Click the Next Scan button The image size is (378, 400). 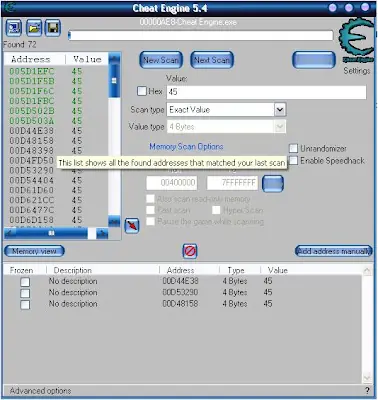(x=212, y=60)
